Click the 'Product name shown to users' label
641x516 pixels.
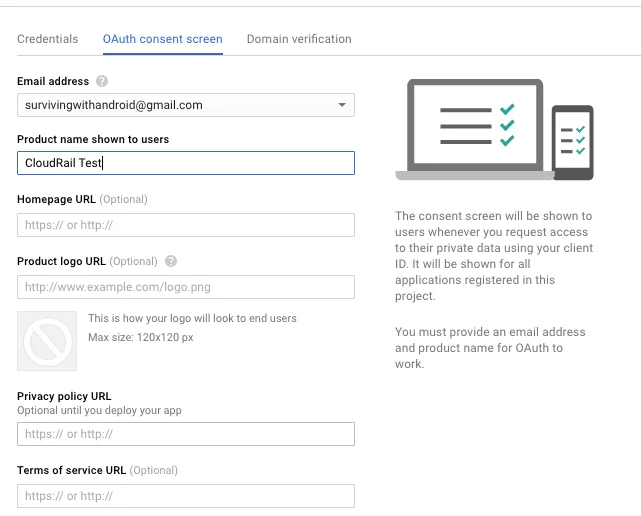coord(93,139)
